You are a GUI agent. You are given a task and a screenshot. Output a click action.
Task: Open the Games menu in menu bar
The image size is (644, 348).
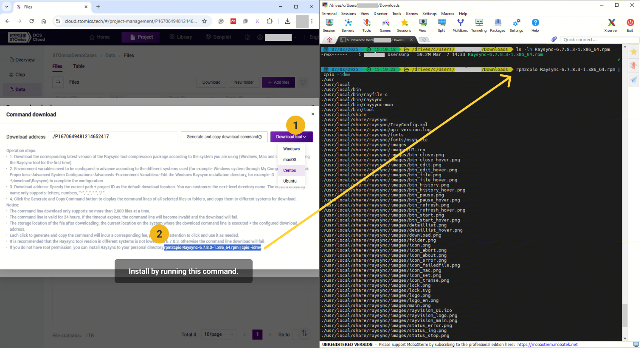coord(412,14)
